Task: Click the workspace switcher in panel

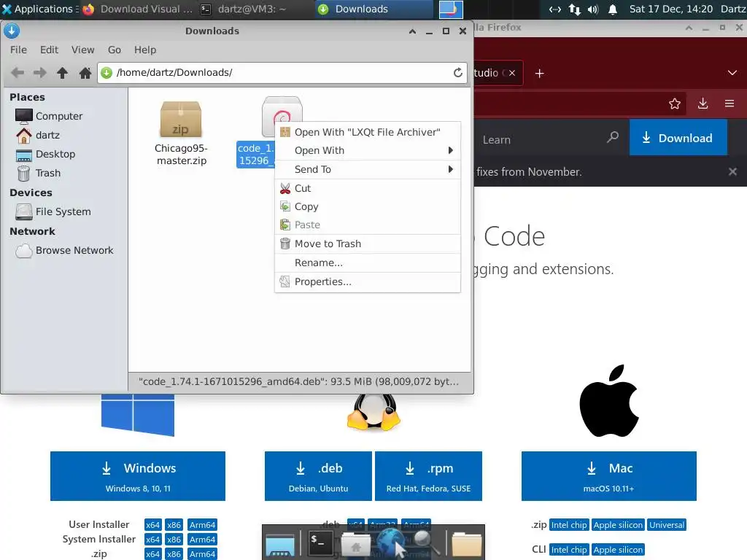Action: (451, 9)
